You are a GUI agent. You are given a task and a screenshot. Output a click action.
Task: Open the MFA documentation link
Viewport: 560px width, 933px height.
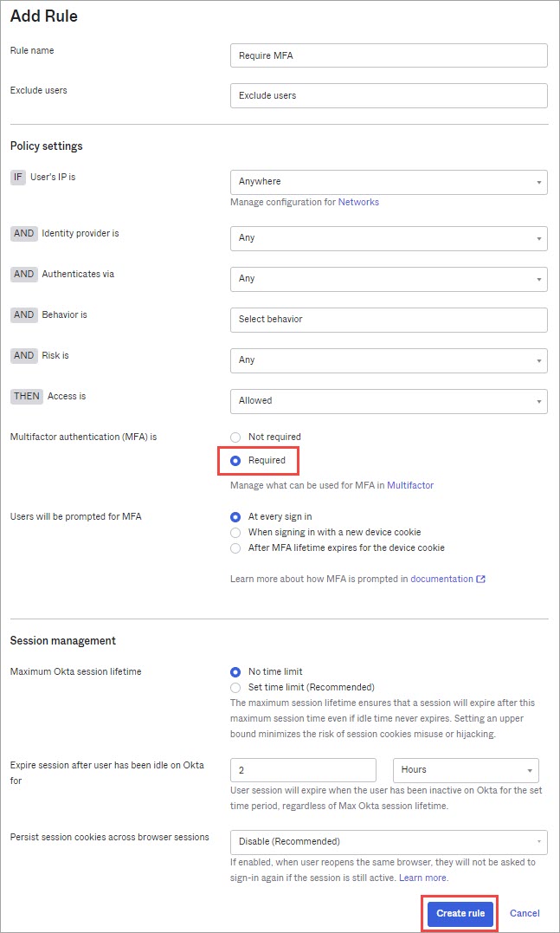coord(441,579)
